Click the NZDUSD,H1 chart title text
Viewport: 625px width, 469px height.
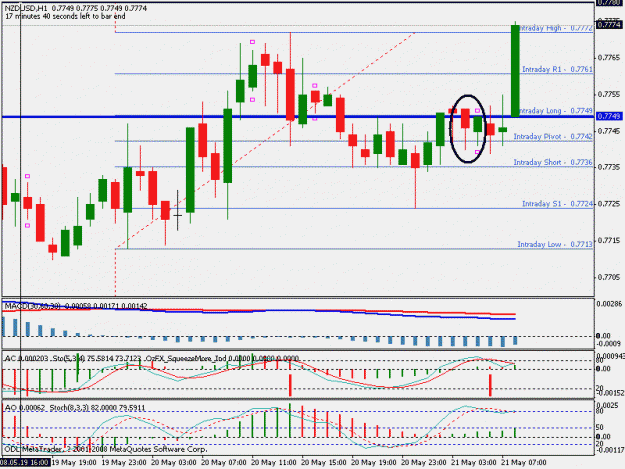[26, 8]
